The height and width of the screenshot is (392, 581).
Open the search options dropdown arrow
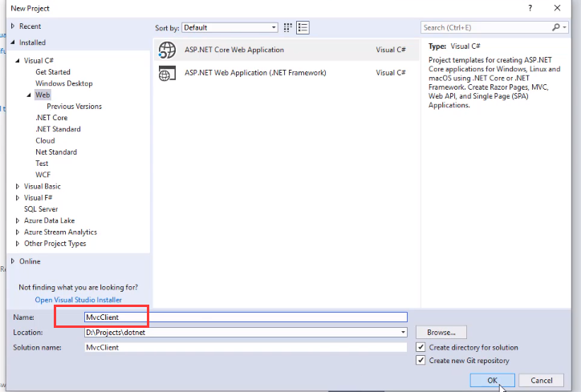pyautogui.click(x=564, y=27)
